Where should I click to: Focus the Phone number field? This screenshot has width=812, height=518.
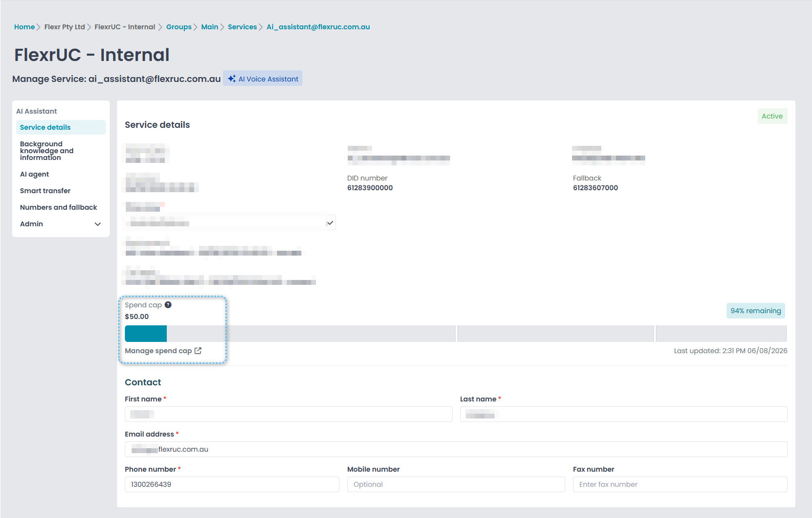(232, 484)
